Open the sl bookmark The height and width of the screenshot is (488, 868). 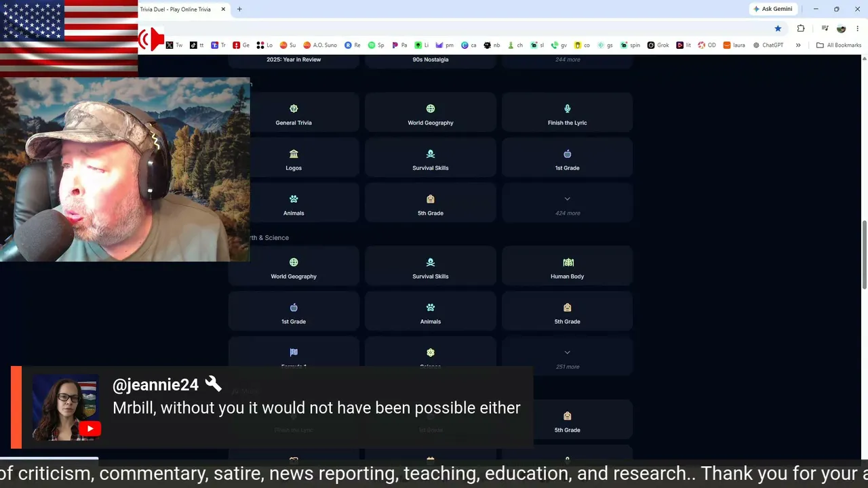[537, 45]
